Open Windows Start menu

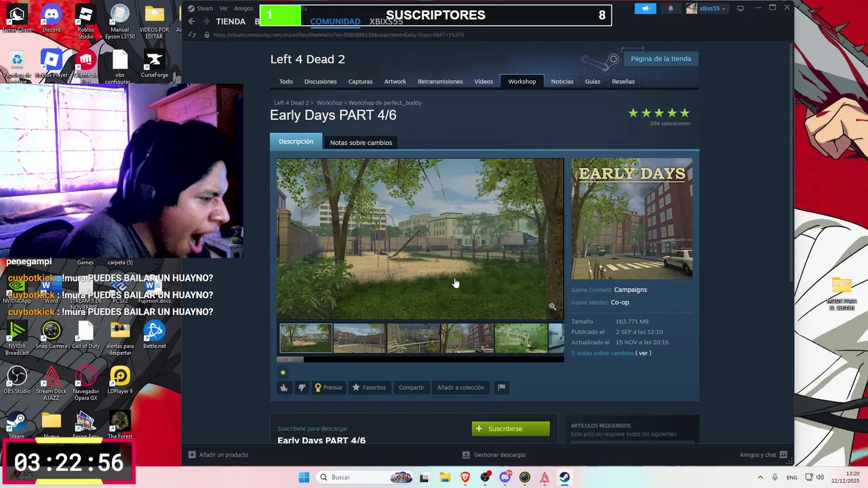click(304, 477)
